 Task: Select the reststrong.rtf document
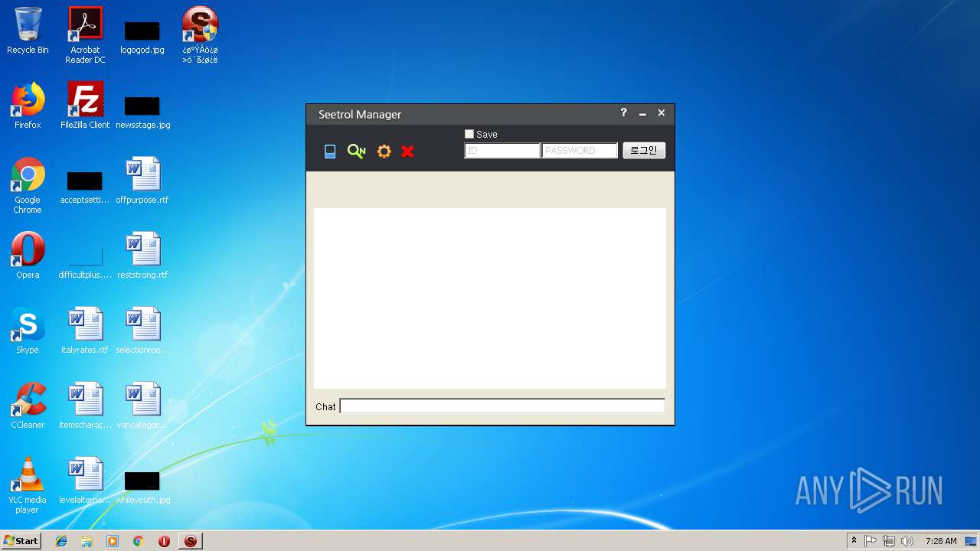coord(142,256)
